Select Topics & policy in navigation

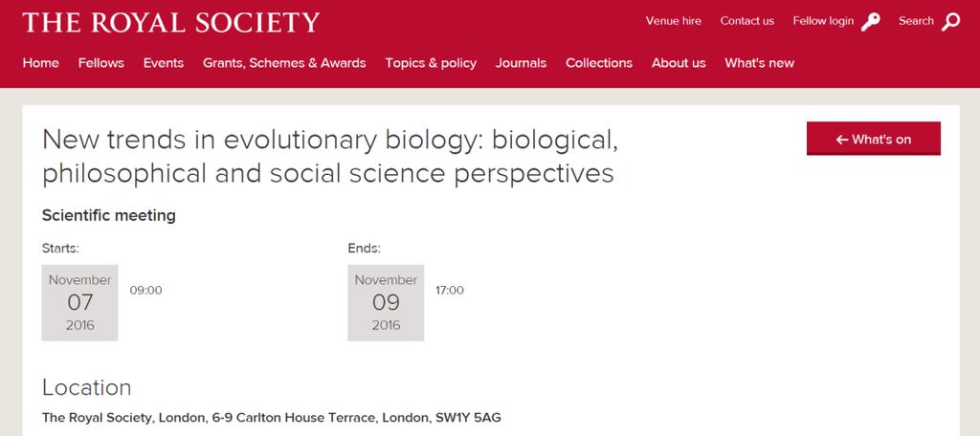coord(431,63)
